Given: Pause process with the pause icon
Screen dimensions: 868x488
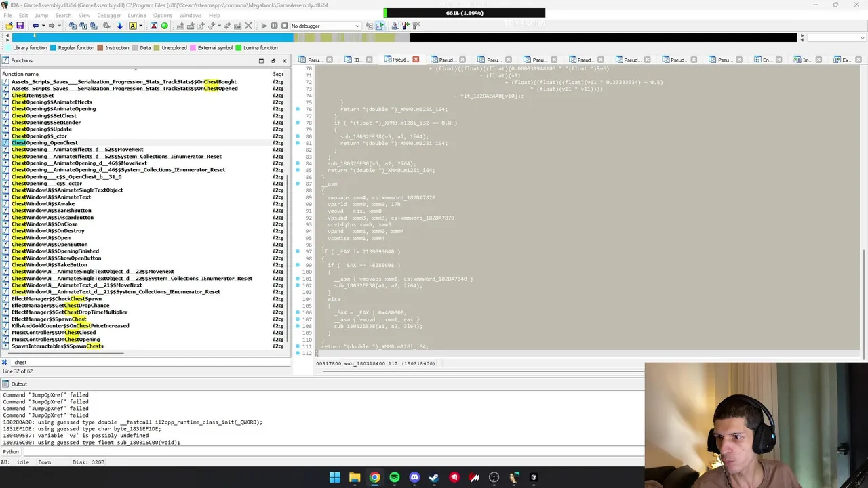Looking at the screenshot, I should (274, 26).
